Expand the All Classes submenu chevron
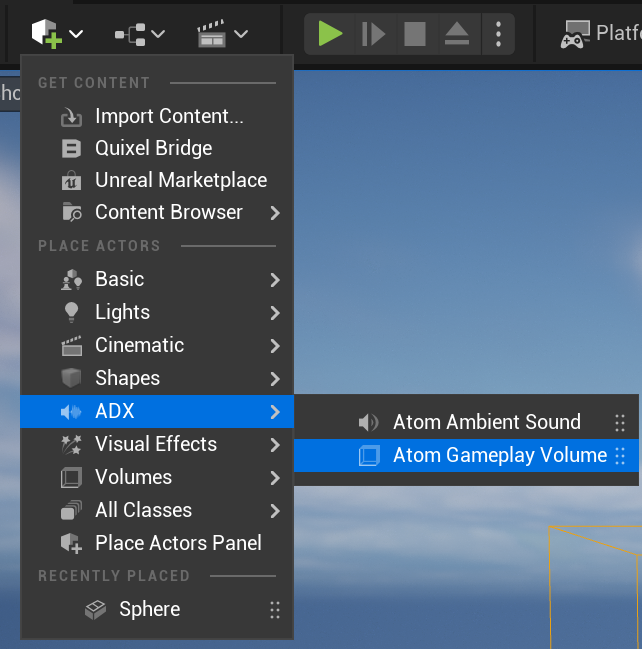 pyautogui.click(x=275, y=511)
